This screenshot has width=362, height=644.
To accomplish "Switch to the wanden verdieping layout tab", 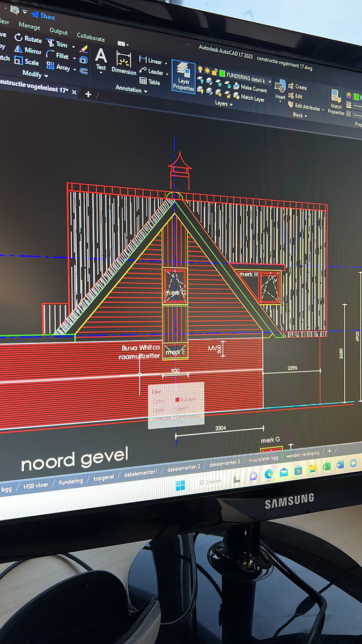I will (302, 454).
